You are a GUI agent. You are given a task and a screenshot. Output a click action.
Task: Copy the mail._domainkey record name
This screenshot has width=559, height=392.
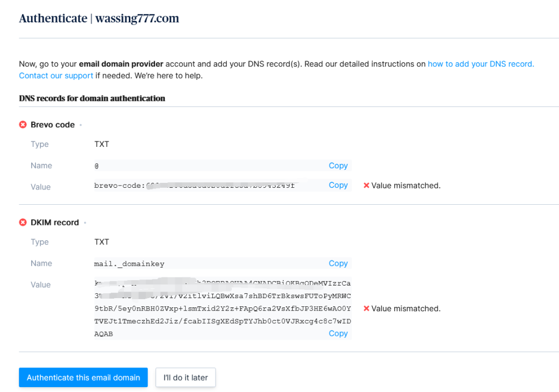point(338,263)
